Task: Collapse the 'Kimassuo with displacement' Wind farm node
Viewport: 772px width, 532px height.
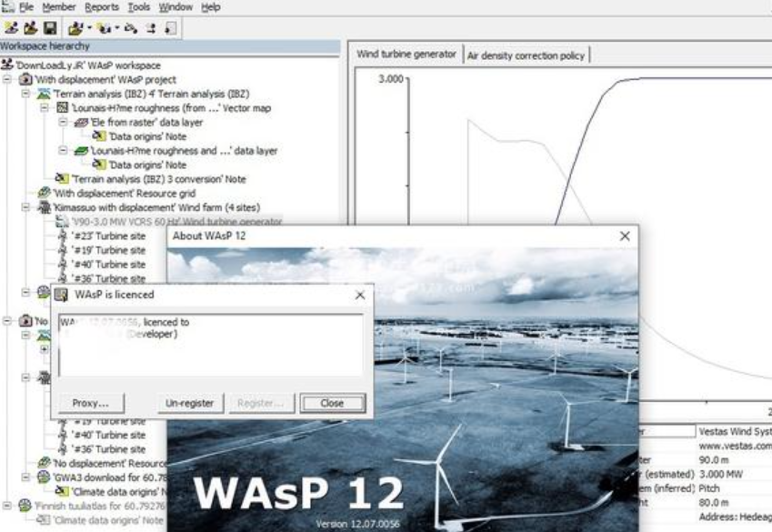Action: (25, 207)
